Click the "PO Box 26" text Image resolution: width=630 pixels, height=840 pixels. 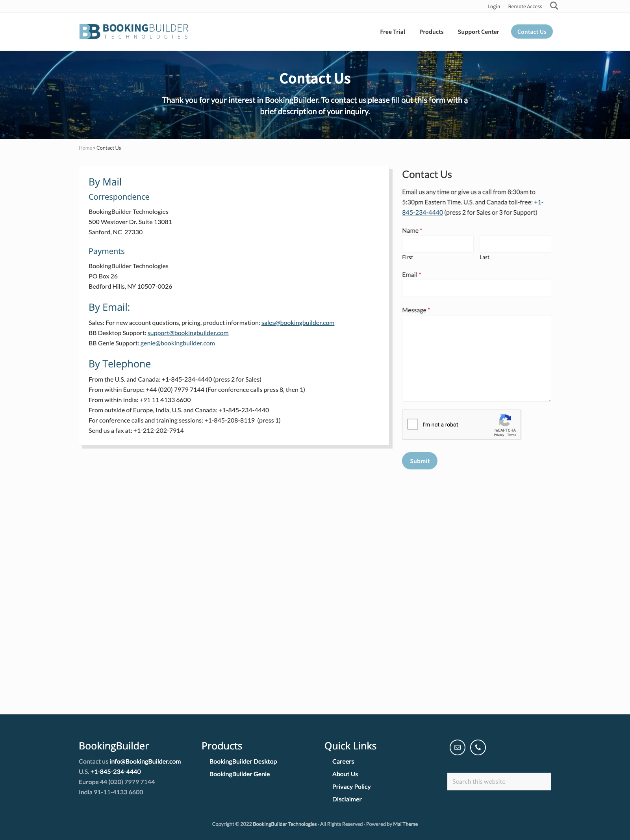(x=103, y=276)
